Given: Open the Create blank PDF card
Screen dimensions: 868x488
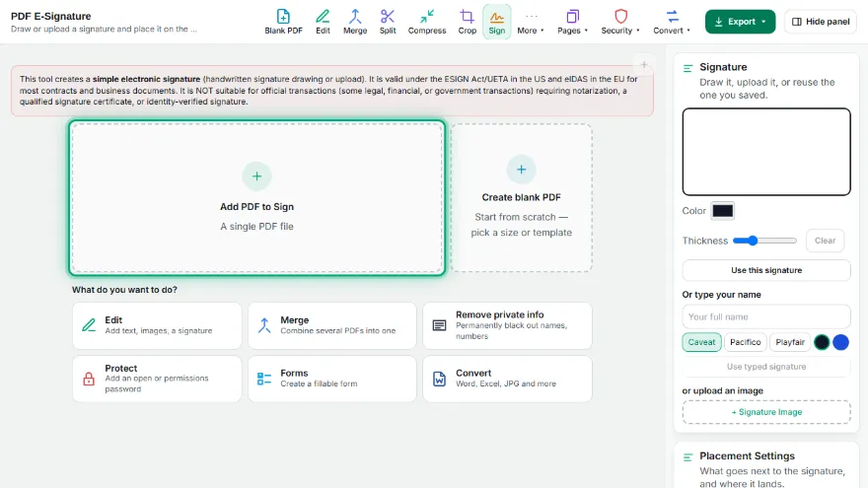Looking at the screenshot, I should pos(521,197).
